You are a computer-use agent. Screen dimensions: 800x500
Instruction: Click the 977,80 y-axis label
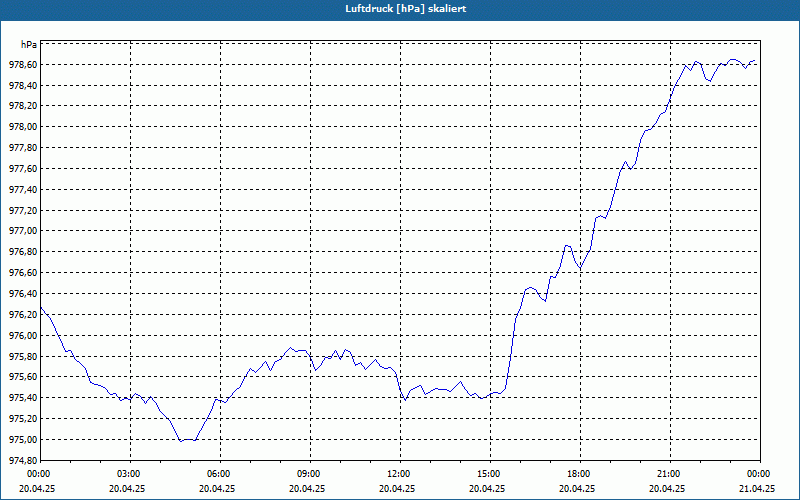pos(23,148)
